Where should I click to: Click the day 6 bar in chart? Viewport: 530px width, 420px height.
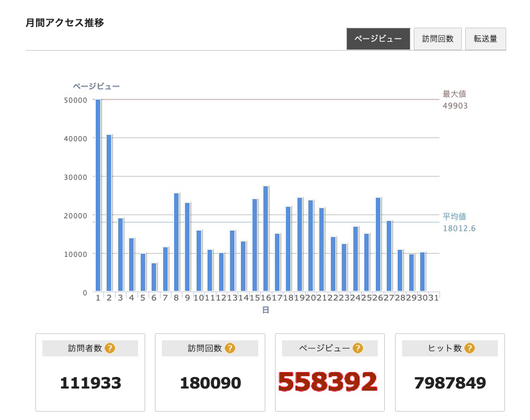click(154, 277)
